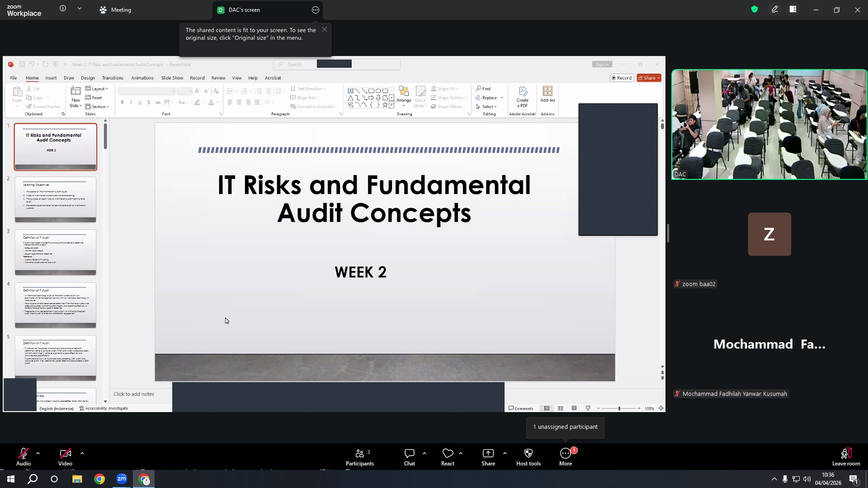Open the Windows notification center icon
Image resolution: width=868 pixels, height=488 pixels.
854,479
